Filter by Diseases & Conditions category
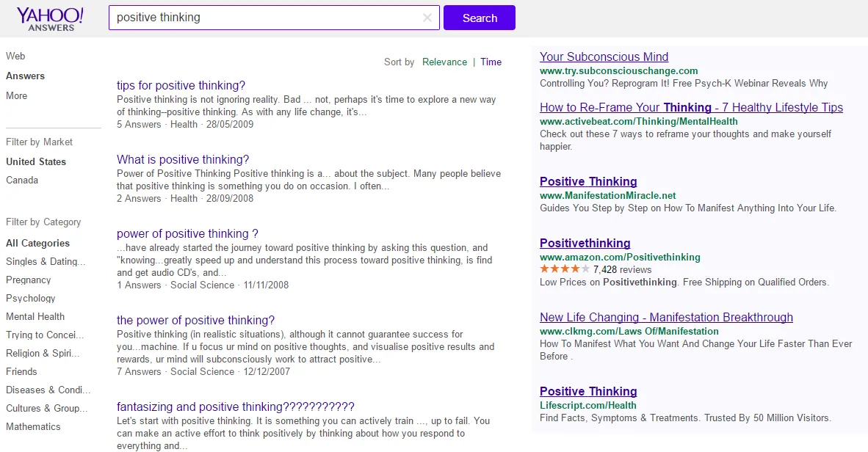 click(48, 390)
